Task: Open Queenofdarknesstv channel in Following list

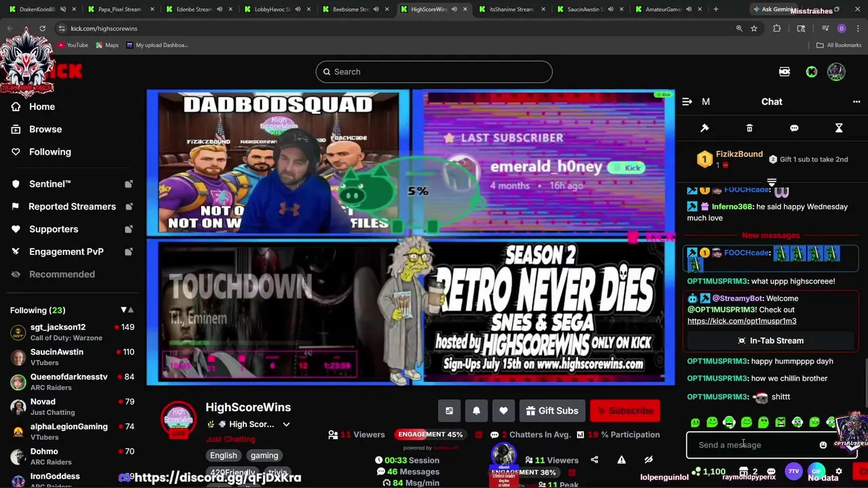Action: point(72,382)
